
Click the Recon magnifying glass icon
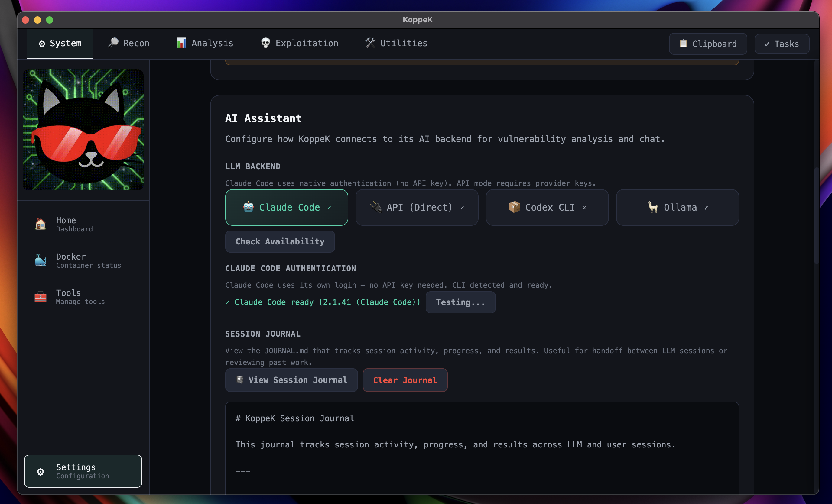tap(113, 43)
